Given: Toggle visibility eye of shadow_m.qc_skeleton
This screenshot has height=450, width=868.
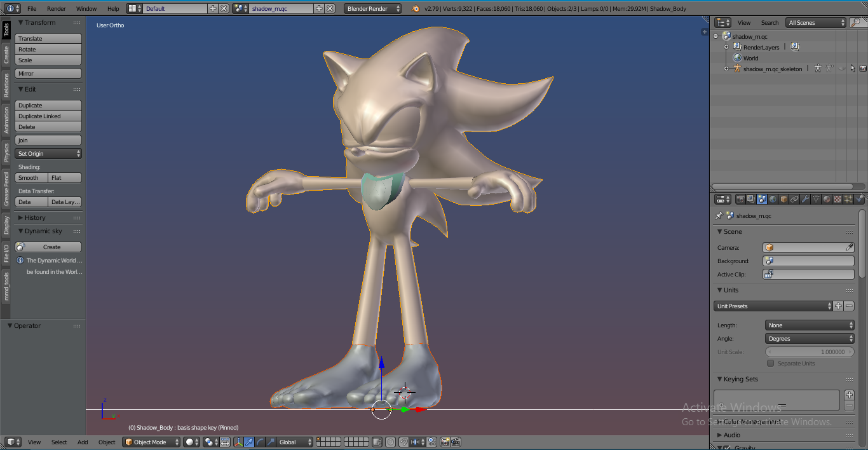Looking at the screenshot, I should pyautogui.click(x=841, y=69).
